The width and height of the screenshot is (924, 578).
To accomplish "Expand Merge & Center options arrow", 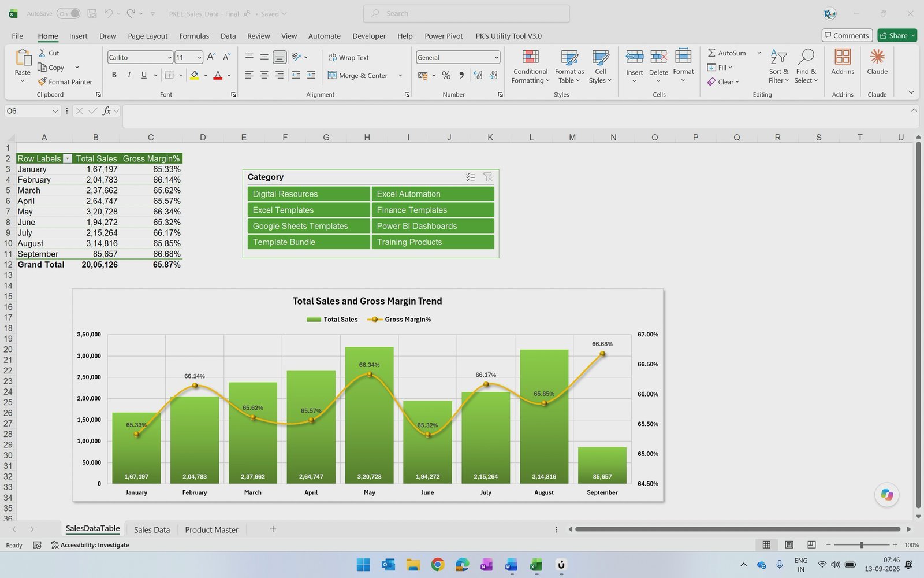I will coord(400,75).
